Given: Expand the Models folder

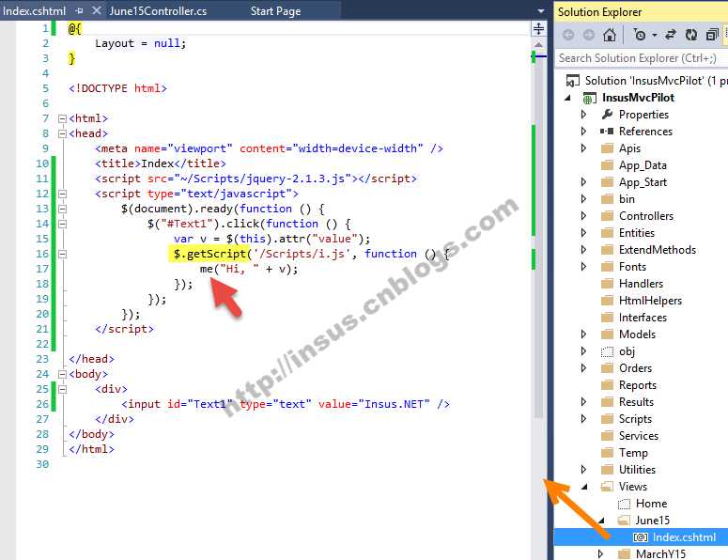Looking at the screenshot, I should point(583,334).
